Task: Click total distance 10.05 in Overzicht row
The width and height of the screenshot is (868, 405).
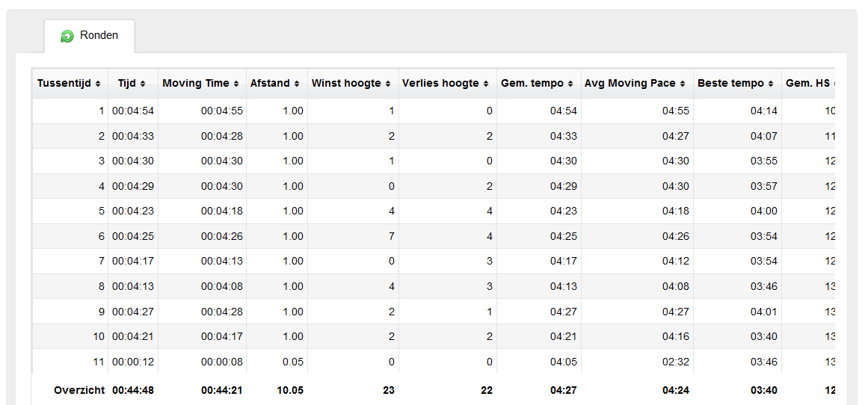Action: click(290, 390)
